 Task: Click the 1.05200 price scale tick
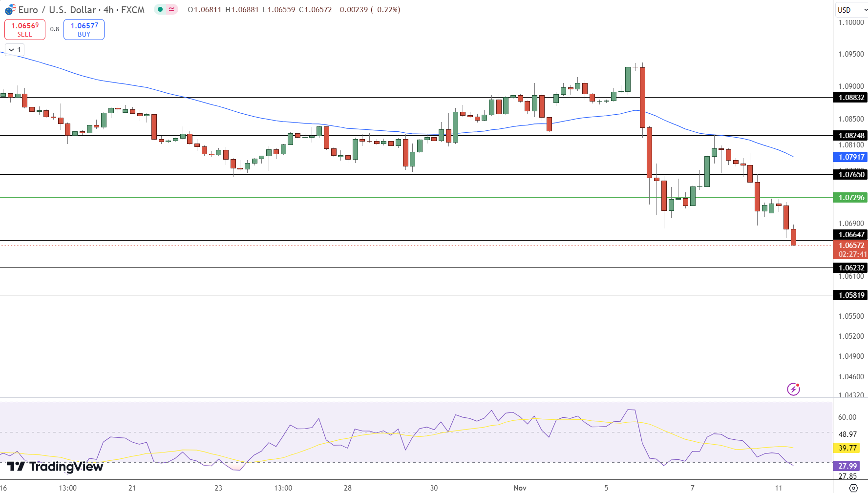(x=851, y=336)
